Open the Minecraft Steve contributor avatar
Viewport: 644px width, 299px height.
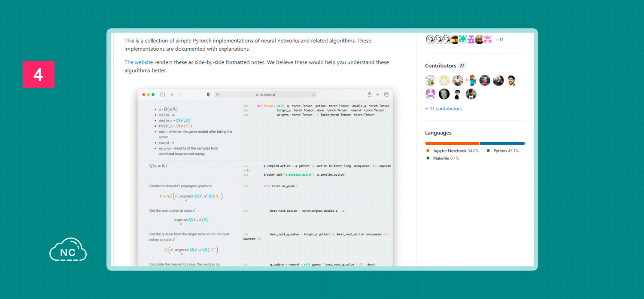(x=471, y=80)
